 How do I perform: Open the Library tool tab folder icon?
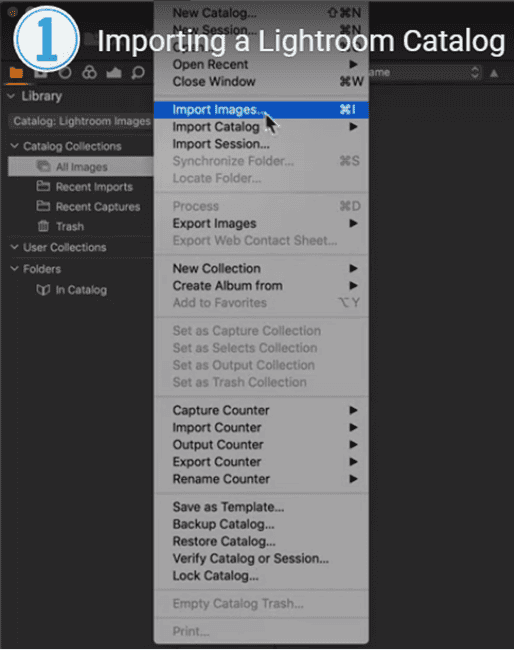pyautogui.click(x=16, y=73)
